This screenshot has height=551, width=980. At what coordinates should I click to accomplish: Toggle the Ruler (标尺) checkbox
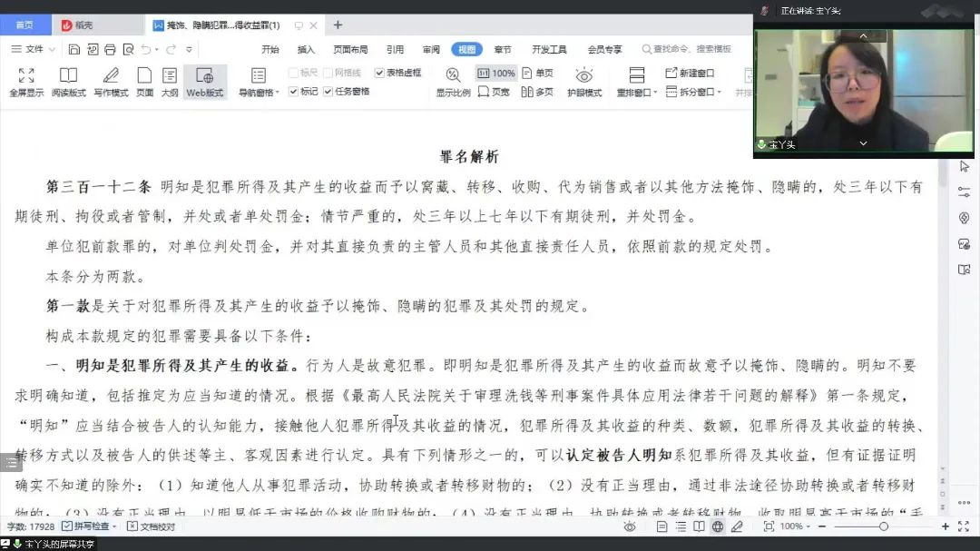(x=293, y=74)
